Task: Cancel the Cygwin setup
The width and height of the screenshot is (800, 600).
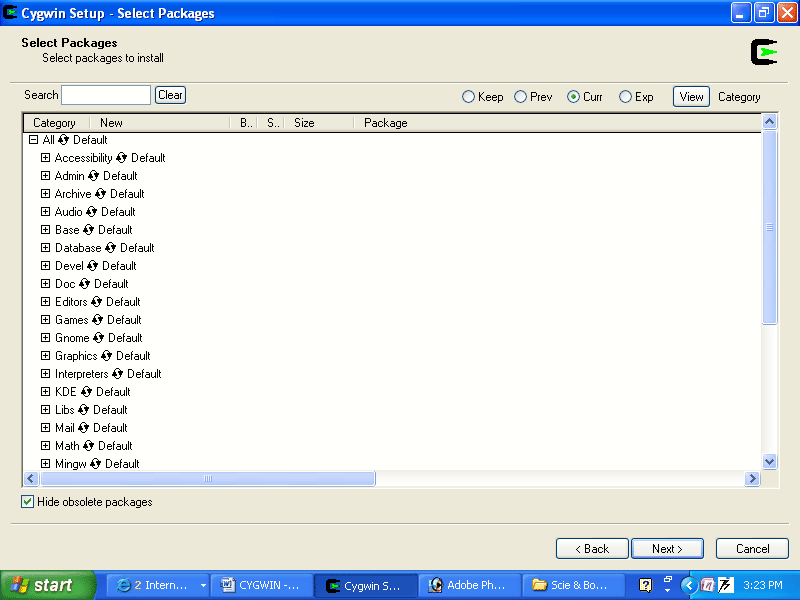Action: pos(753,549)
